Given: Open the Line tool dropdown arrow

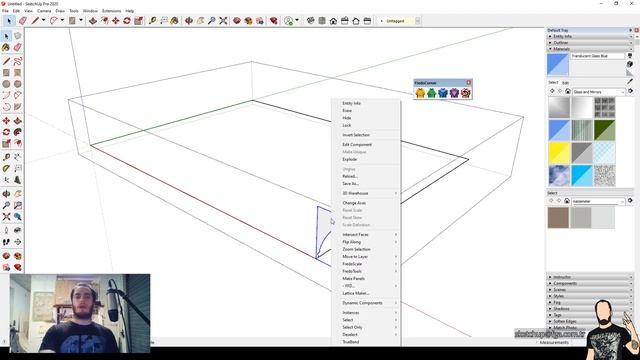Looking at the screenshot, I should [x=43, y=20].
